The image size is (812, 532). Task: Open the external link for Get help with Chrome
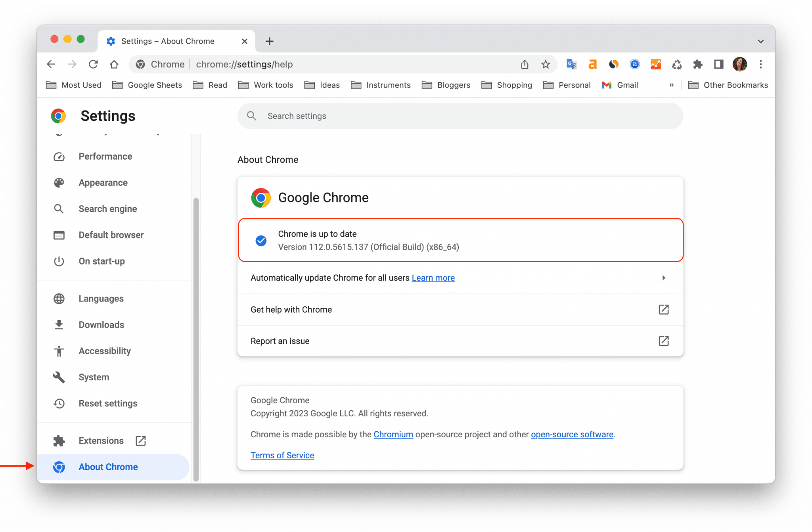point(664,309)
